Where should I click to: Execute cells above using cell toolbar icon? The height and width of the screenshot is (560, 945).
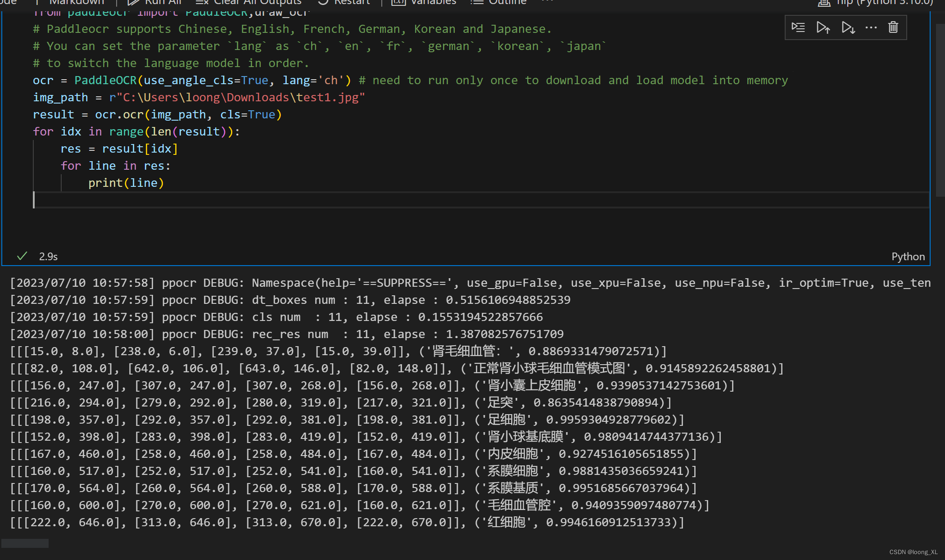pyautogui.click(x=823, y=27)
